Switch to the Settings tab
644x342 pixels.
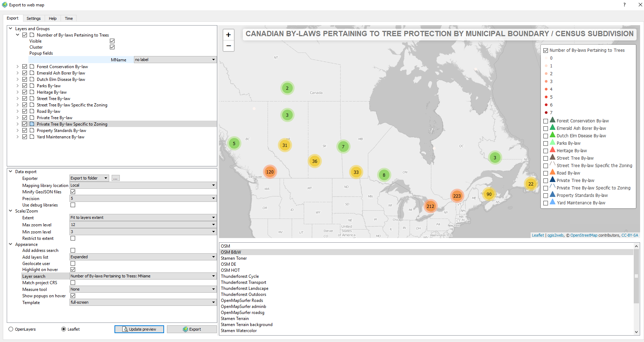pyautogui.click(x=34, y=18)
